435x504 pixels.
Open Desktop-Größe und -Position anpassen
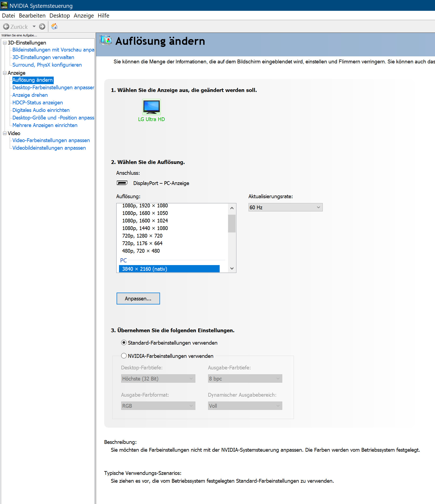53,118
